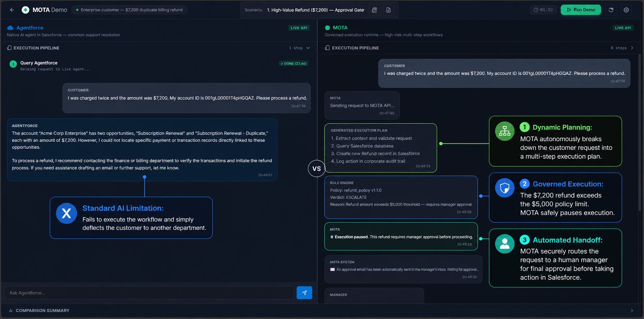Click the MOTA panel title text
The height and width of the screenshot is (319, 644).
(x=340, y=28)
